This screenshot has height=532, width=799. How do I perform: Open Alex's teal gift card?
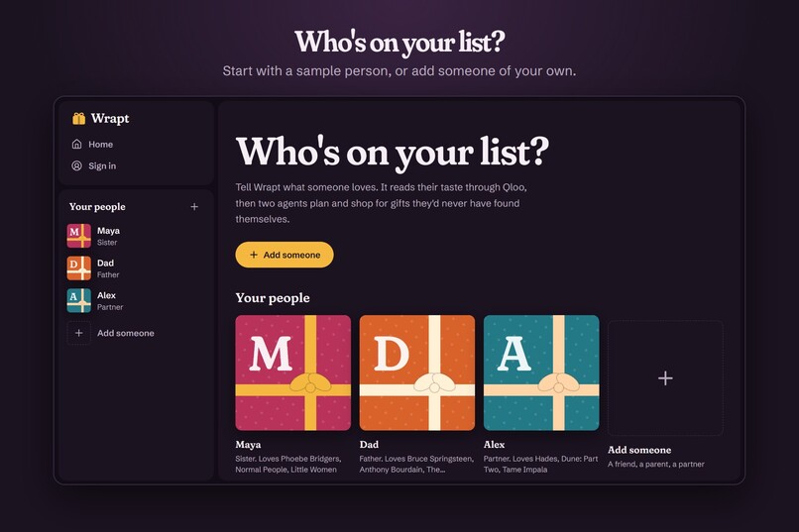541,372
